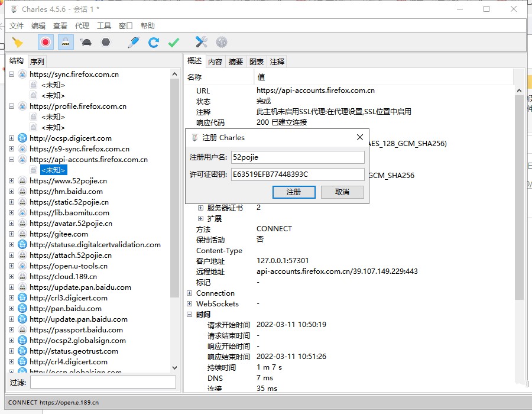This screenshot has height=414, width=532.
Task: Switch to the 注释 tab
Action: [277, 62]
